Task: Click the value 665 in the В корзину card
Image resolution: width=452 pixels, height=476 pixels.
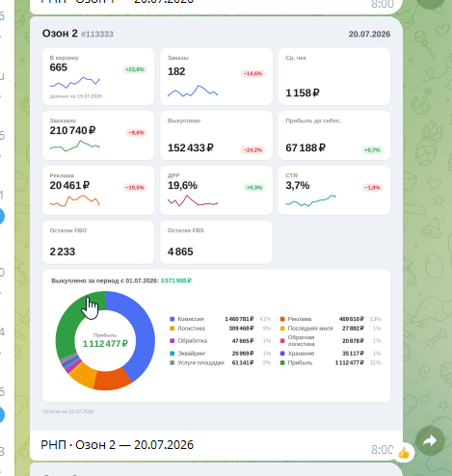Action: (x=59, y=67)
